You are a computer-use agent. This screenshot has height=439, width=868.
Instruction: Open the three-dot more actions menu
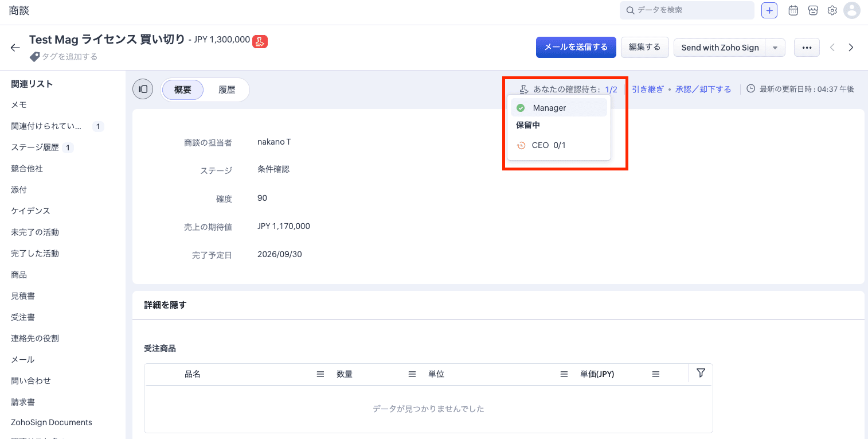[807, 48]
